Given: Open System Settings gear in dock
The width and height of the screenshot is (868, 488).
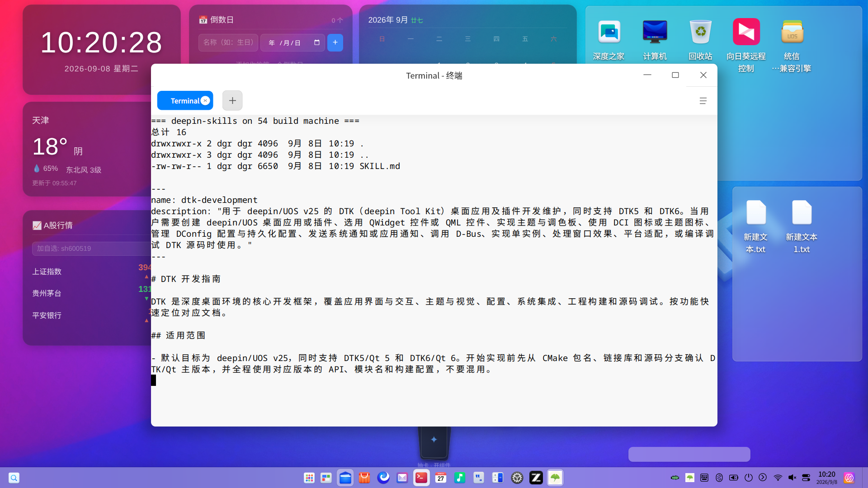Looking at the screenshot, I should tap(517, 478).
